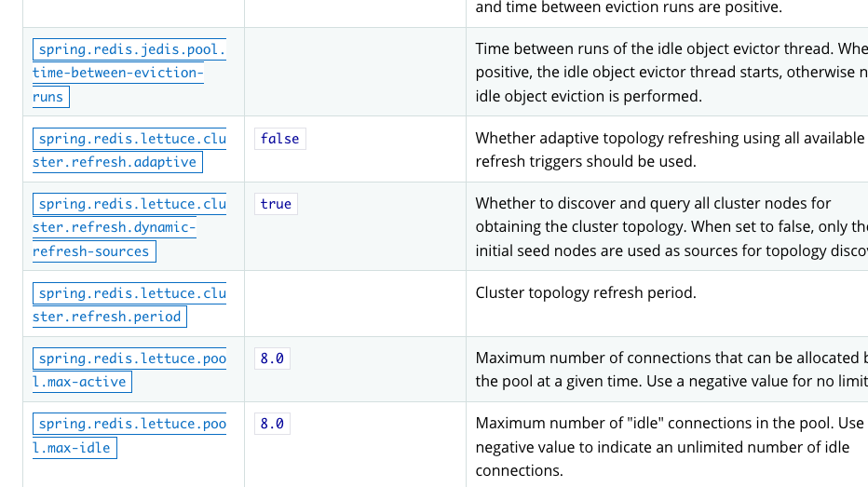Click the 'false' default value code
Viewport: 868px width, 487px height.
pyautogui.click(x=280, y=139)
